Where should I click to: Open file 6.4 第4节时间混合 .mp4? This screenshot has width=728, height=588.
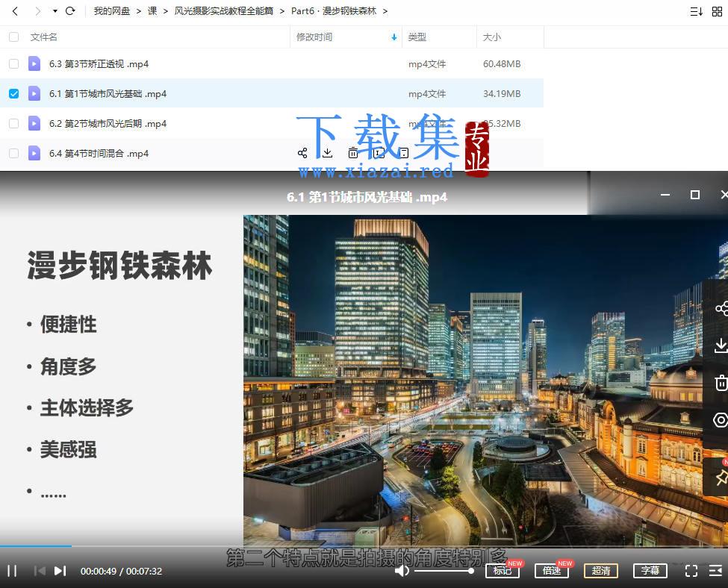(99, 153)
